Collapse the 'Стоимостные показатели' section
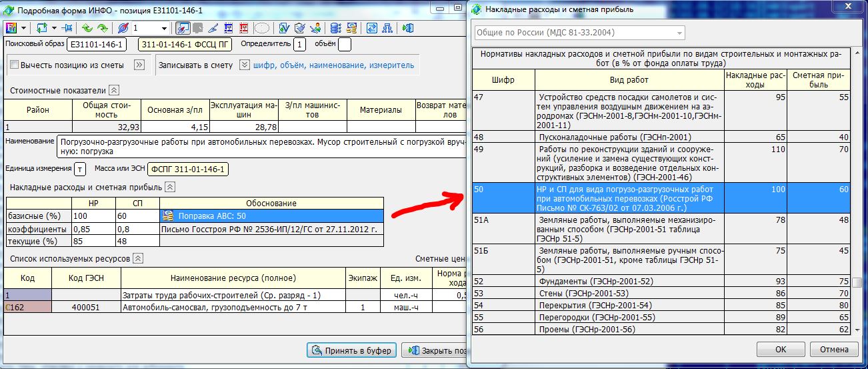This screenshot has width=868, height=369. [114, 90]
